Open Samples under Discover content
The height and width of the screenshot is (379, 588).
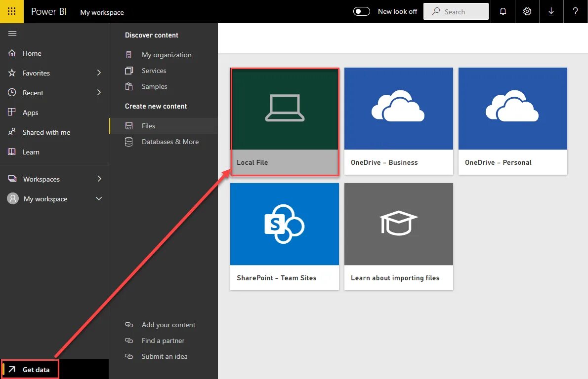click(155, 86)
